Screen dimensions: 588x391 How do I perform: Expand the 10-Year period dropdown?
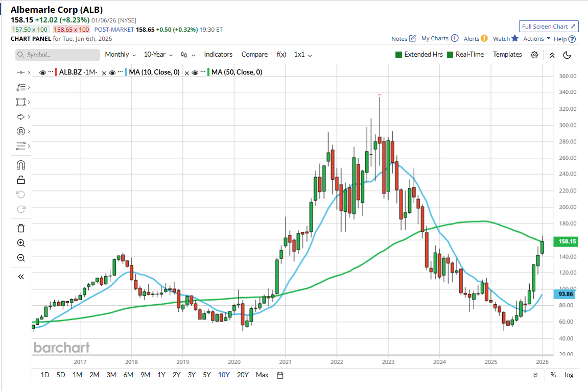158,55
